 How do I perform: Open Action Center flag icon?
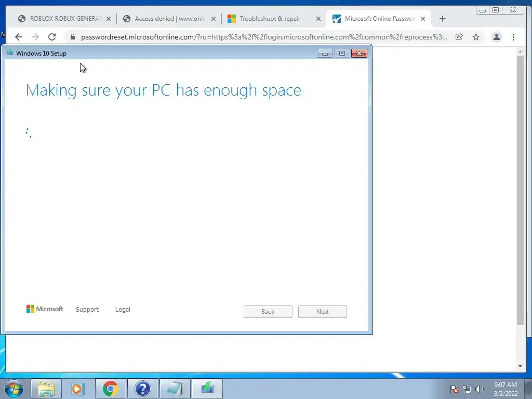pos(455,389)
